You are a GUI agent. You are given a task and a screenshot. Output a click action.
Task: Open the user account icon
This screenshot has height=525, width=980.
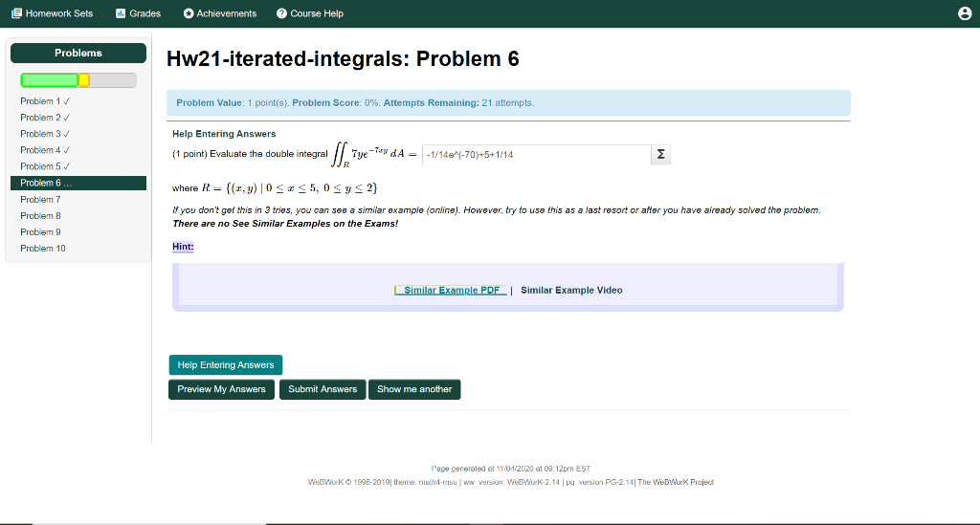[965, 13]
